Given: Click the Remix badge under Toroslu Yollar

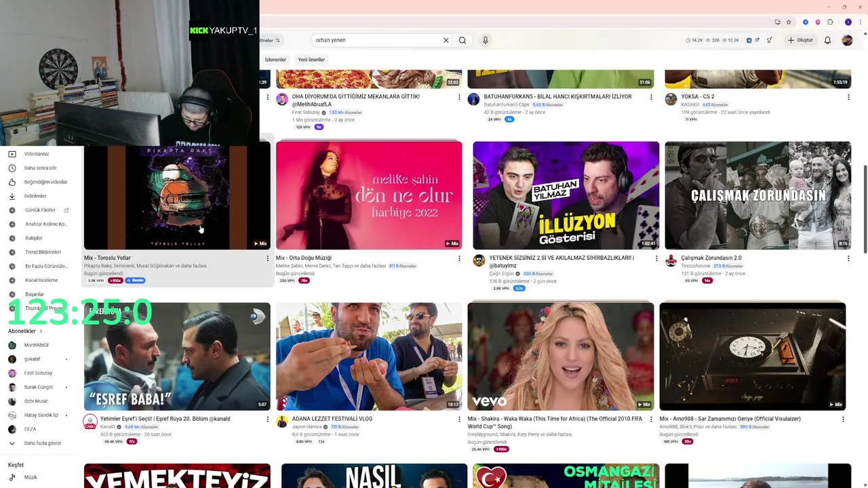Looking at the screenshot, I should point(136,280).
